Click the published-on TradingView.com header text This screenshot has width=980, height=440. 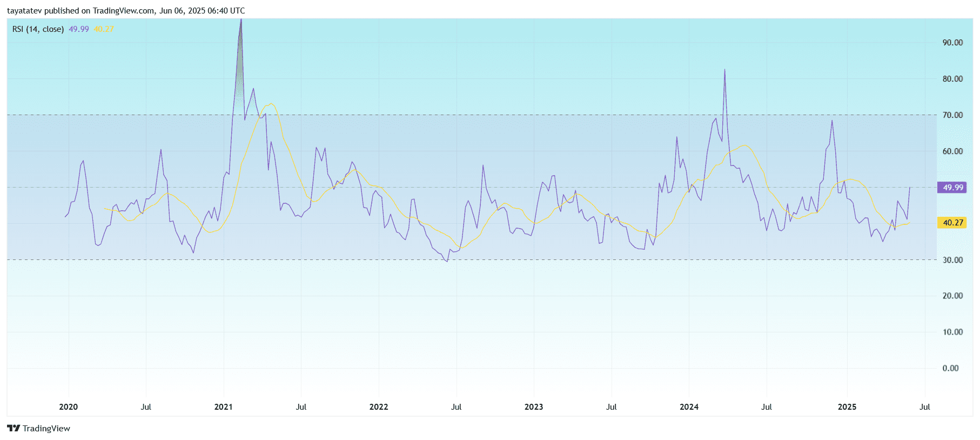coord(126,11)
